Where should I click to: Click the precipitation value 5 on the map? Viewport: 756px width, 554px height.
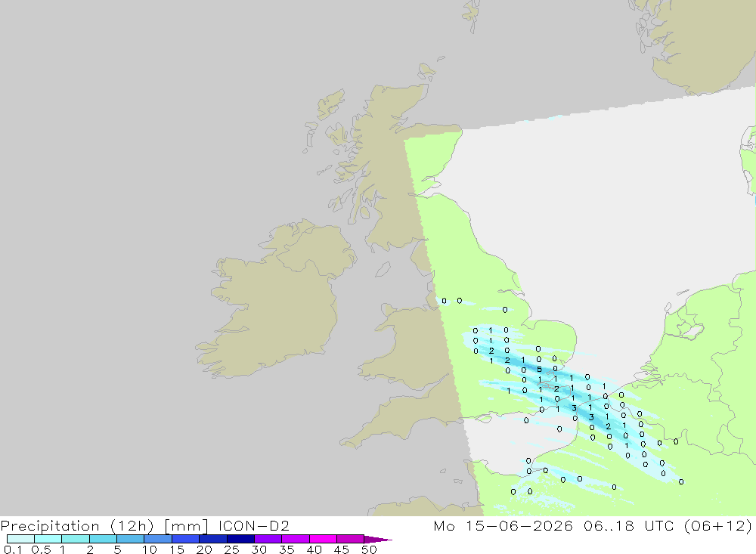point(540,370)
